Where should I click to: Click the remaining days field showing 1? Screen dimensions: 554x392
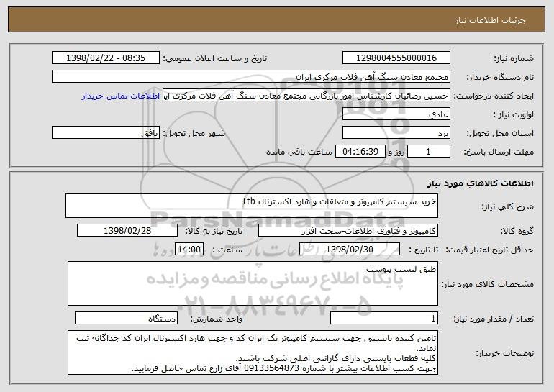(x=429, y=152)
